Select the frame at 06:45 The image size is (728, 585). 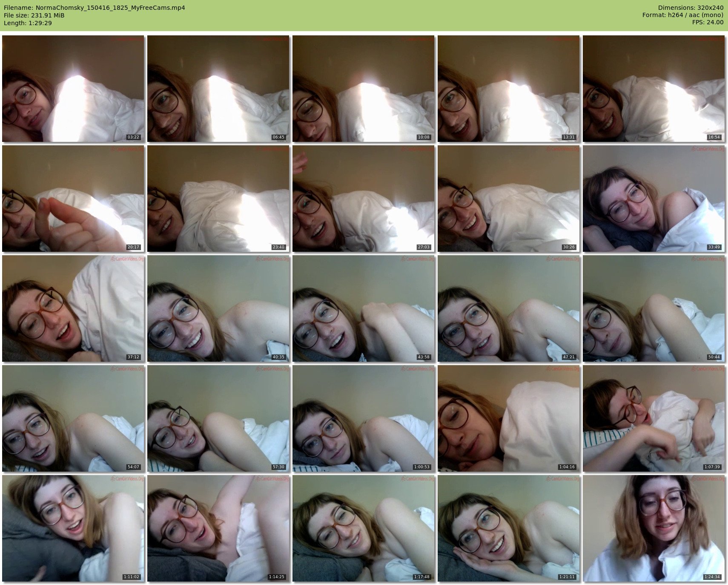click(218, 89)
